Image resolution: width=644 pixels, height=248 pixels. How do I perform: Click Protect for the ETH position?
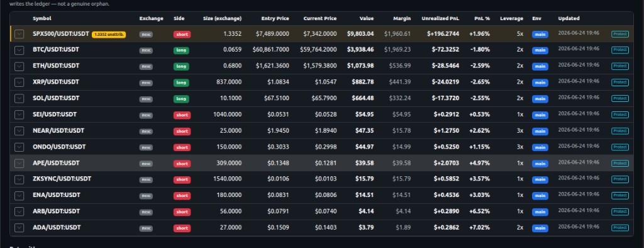point(619,66)
